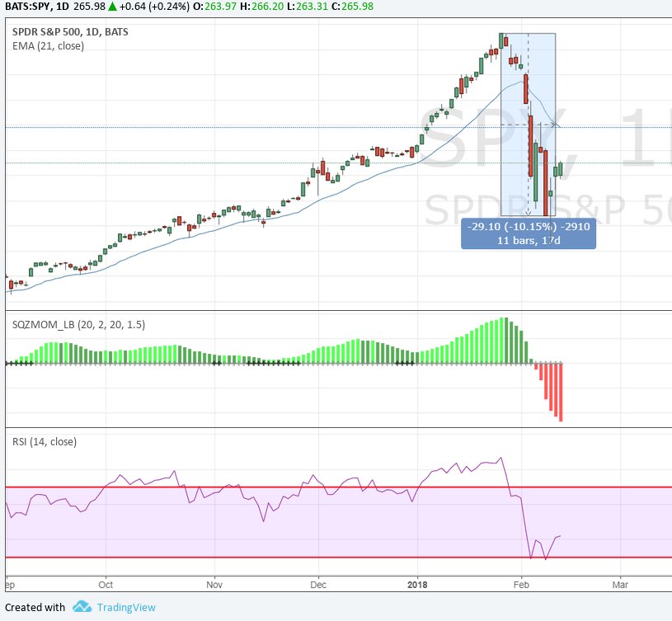Open the TradingView link

point(126,607)
